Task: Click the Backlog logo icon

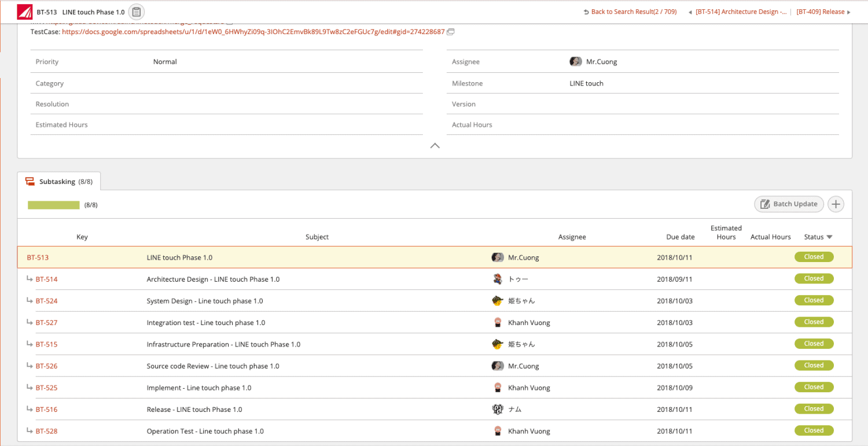Action: coord(25,12)
